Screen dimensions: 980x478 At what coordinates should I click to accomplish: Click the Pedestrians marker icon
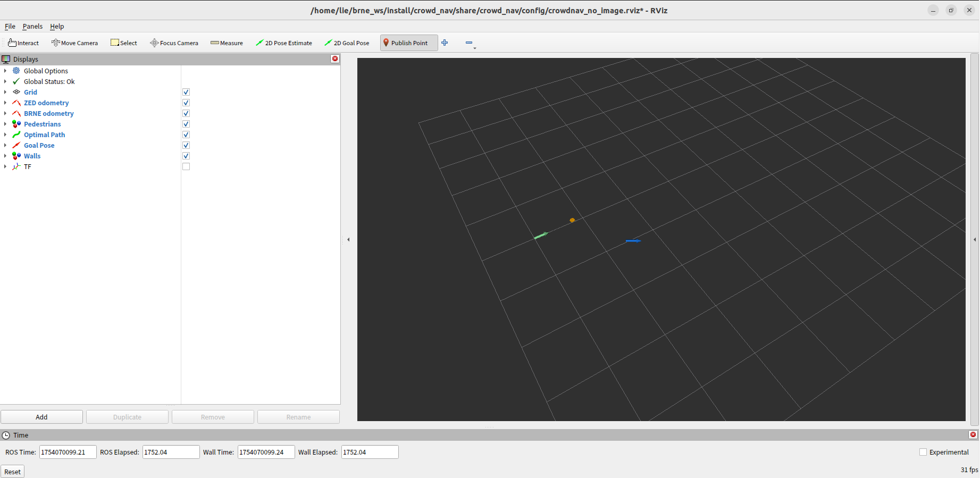[16, 124]
